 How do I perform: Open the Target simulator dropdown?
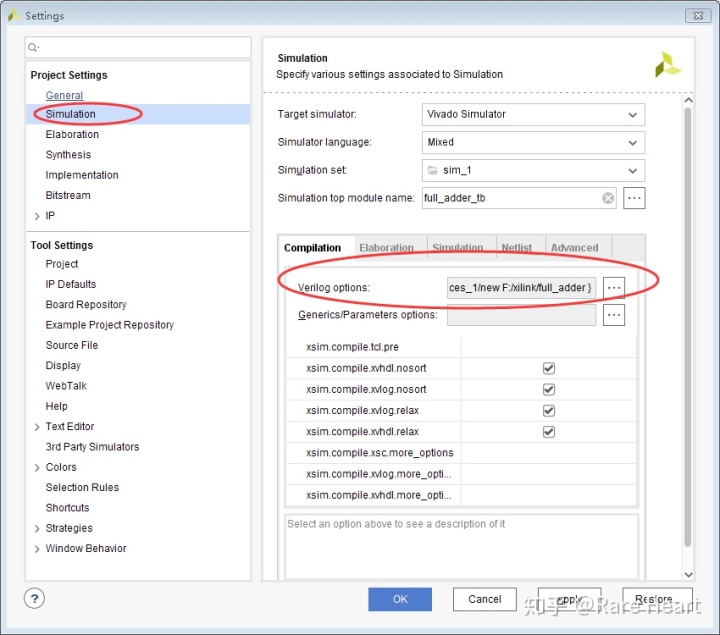click(534, 114)
